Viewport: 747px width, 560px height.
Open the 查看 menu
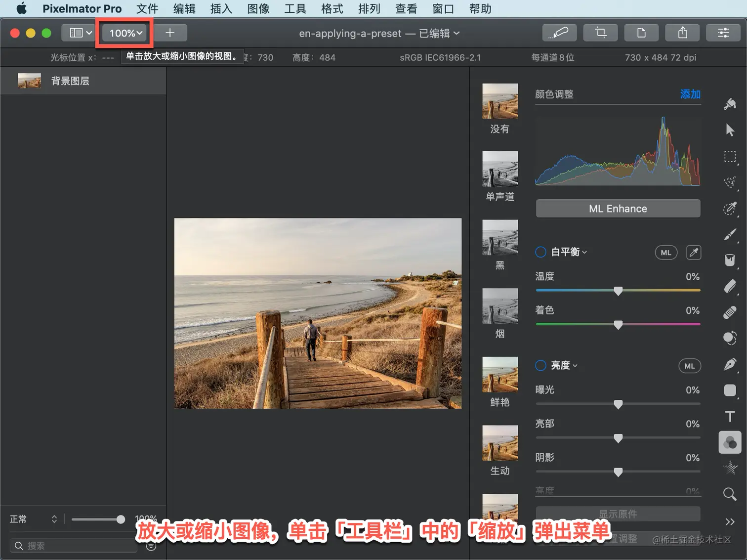[x=406, y=9]
